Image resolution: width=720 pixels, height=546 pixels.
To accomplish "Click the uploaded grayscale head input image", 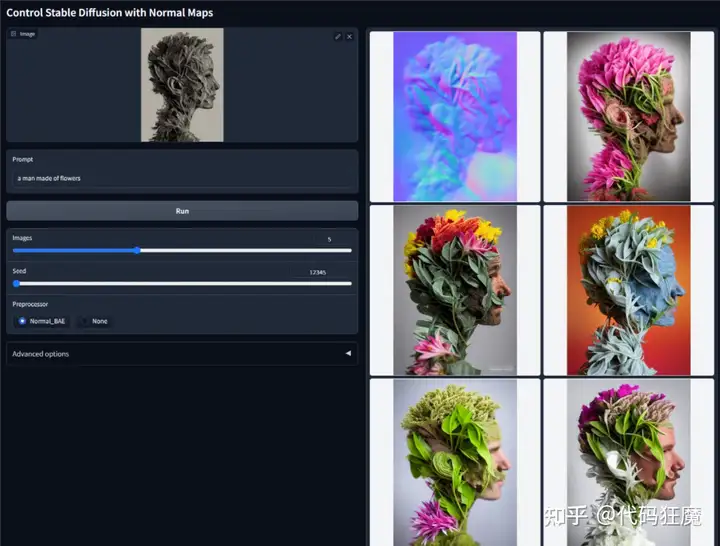I will pyautogui.click(x=182, y=85).
